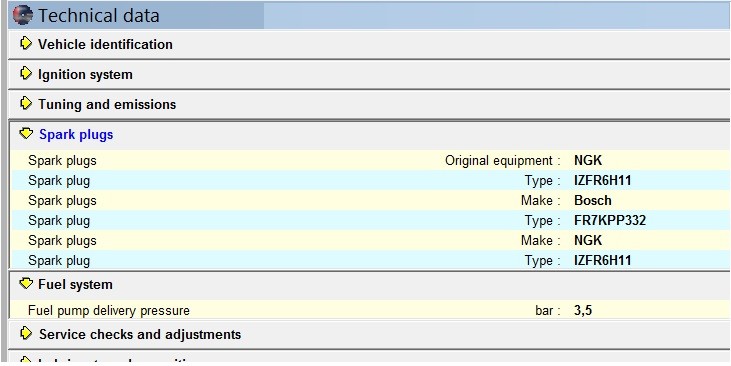
Task: Click the Technical data title text
Action: [x=99, y=15]
